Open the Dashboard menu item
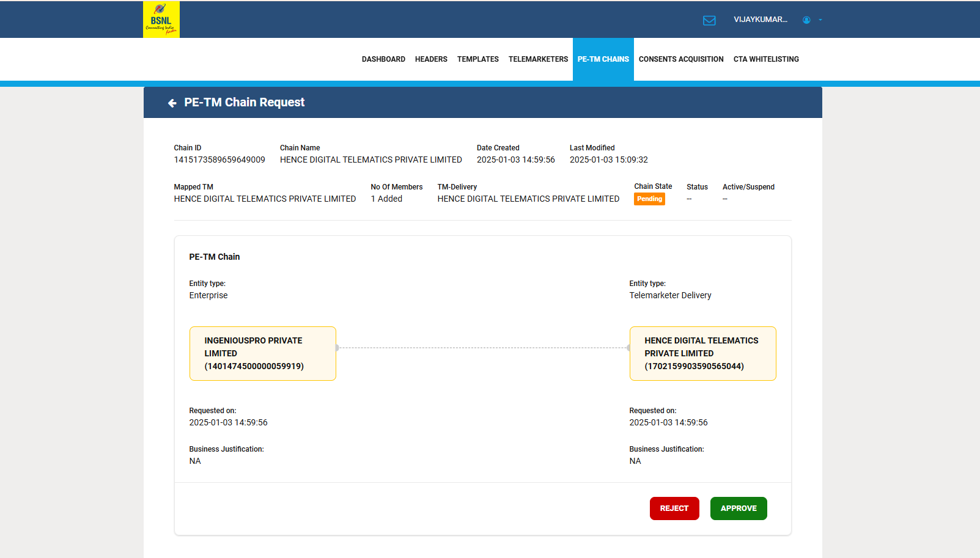Viewport: 980px width, 558px height. (383, 59)
